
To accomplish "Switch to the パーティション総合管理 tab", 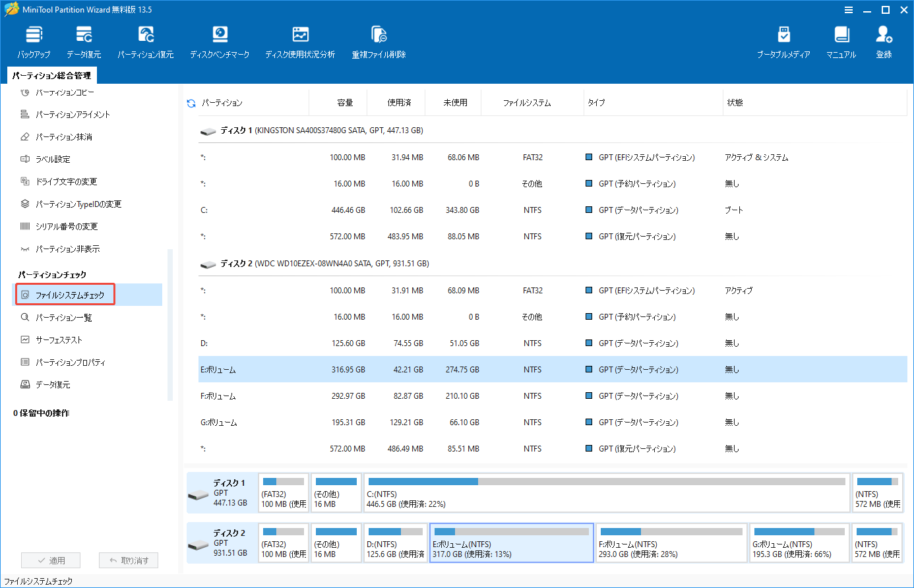I will coord(50,75).
